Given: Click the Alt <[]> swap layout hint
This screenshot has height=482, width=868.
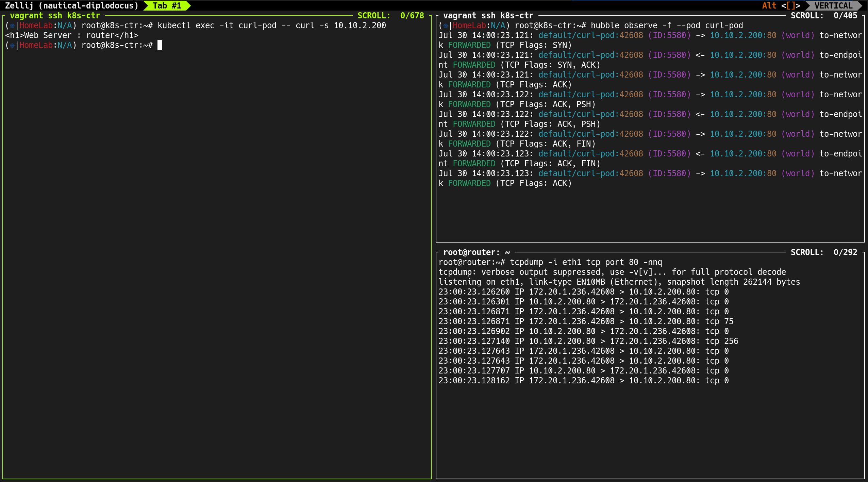Looking at the screenshot, I should tap(781, 5).
